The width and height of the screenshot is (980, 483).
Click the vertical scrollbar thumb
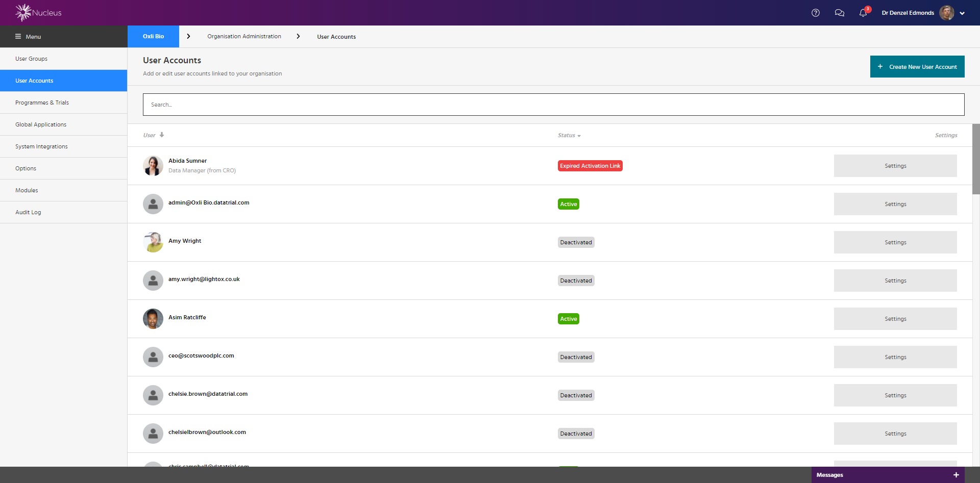pyautogui.click(x=976, y=159)
